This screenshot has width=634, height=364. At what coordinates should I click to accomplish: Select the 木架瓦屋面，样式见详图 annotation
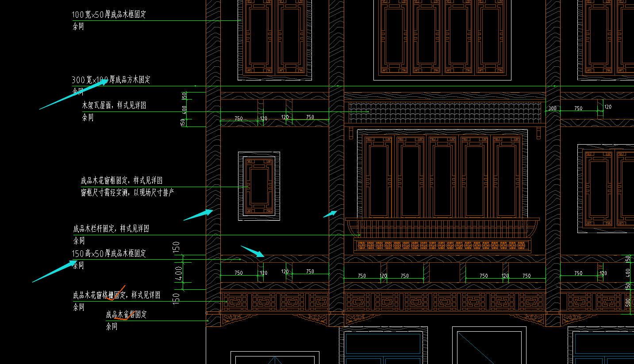114,105
